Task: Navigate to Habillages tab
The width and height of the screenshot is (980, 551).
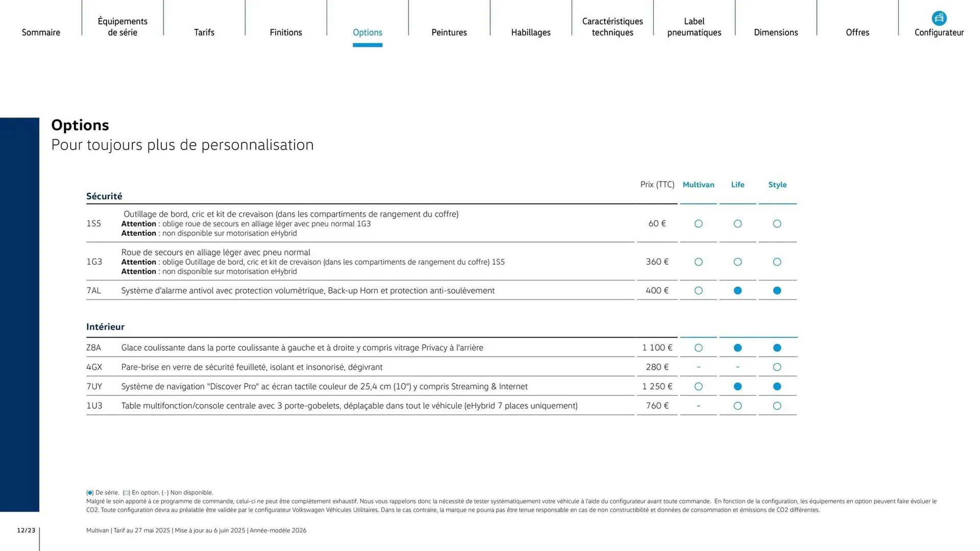Action: [x=531, y=32]
